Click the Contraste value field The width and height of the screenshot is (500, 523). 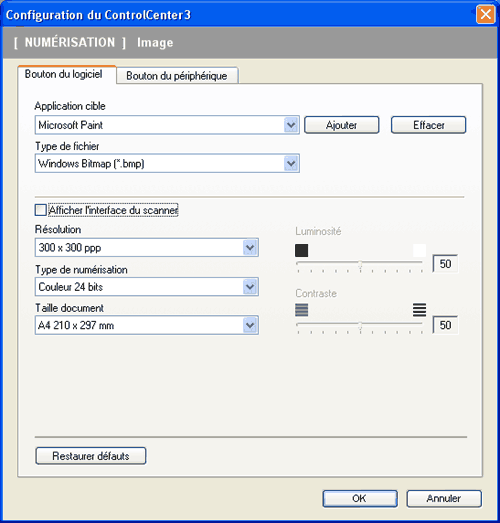(x=445, y=325)
